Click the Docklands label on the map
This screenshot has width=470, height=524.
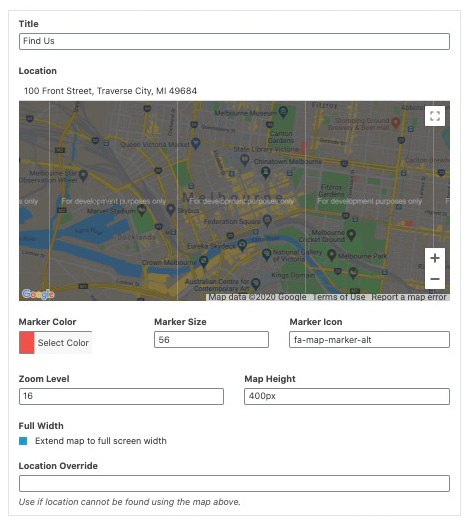coord(137,237)
